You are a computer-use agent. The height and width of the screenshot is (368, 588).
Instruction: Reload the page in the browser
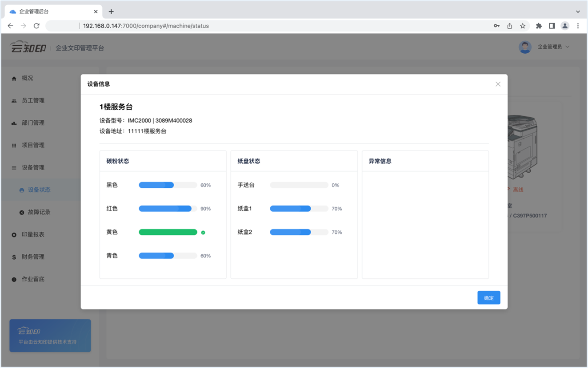coord(36,26)
